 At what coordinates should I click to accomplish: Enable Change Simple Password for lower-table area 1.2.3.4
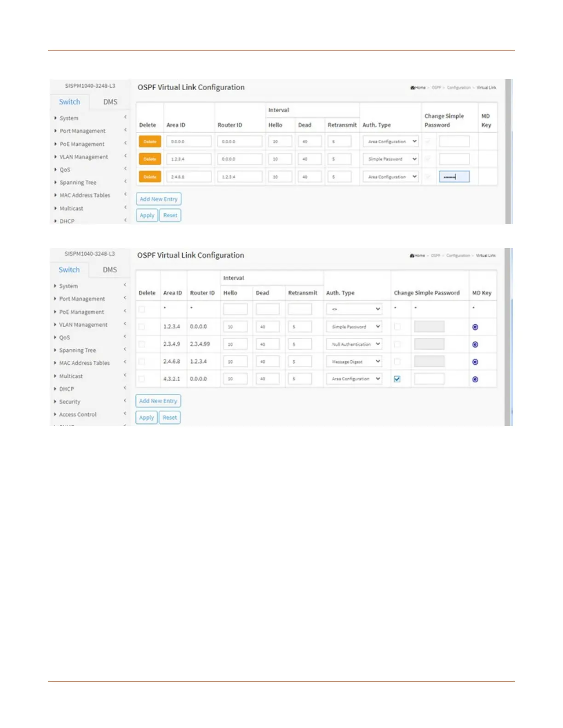coord(397,327)
